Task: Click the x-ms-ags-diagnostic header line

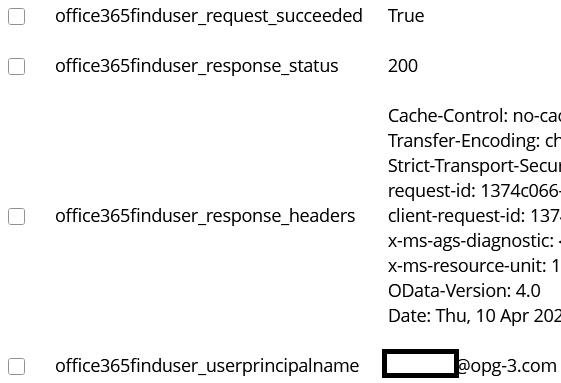Action: [x=474, y=241]
